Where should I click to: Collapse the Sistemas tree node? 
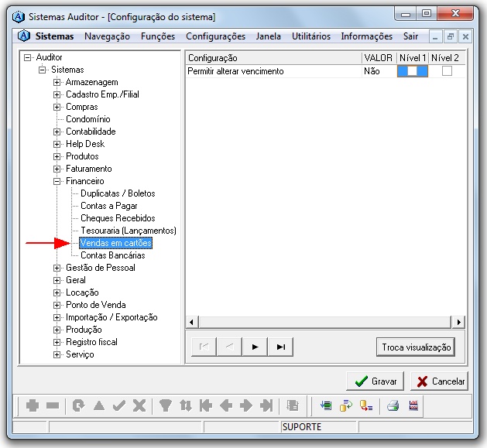pyautogui.click(x=43, y=70)
